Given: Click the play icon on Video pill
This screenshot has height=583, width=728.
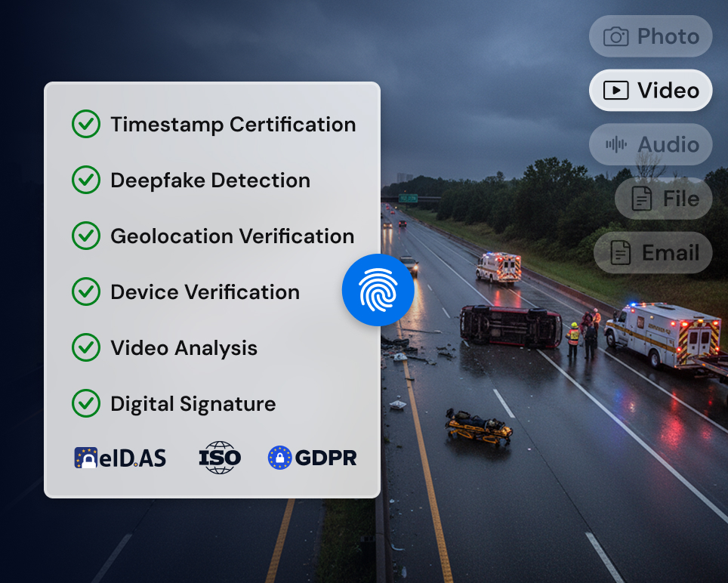Looking at the screenshot, I should (615, 91).
